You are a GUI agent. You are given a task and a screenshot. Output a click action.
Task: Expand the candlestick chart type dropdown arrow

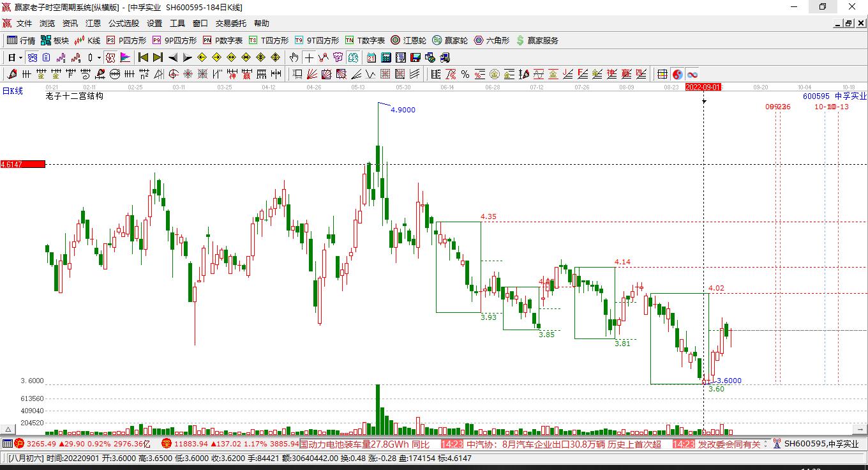[x=99, y=57]
